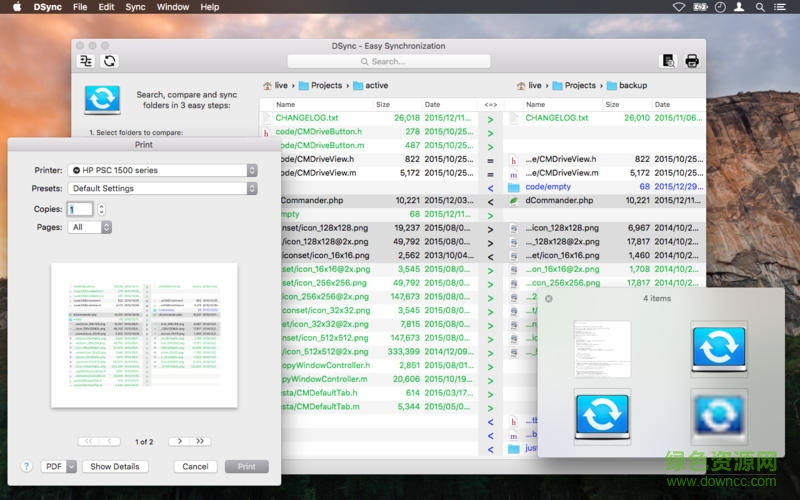Click the blue code/empty folder row
The image size is (800, 500).
(x=548, y=187)
